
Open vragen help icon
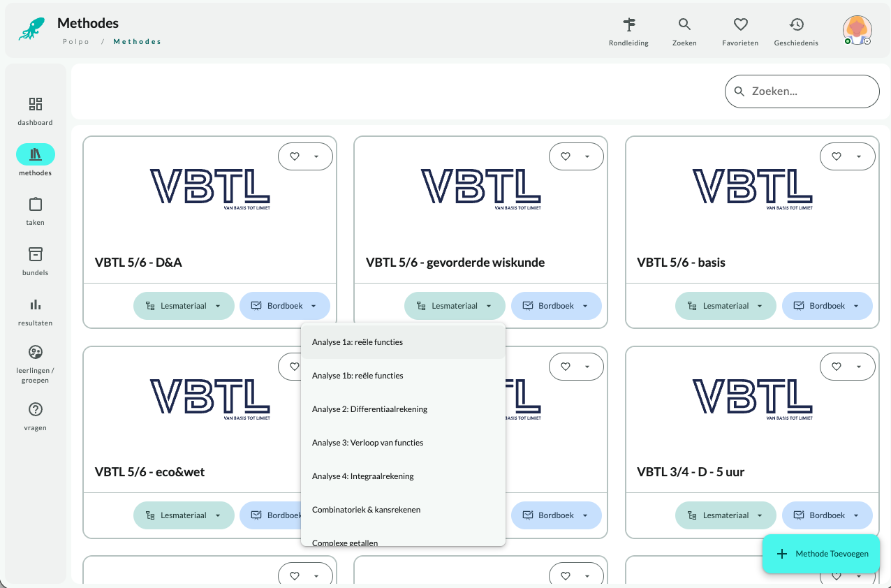tap(36, 409)
